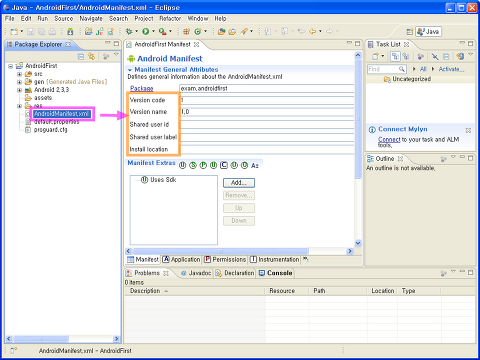The height and width of the screenshot is (360, 480).
Task: Click the Connect link in Mylyn notice
Action: 389,140
